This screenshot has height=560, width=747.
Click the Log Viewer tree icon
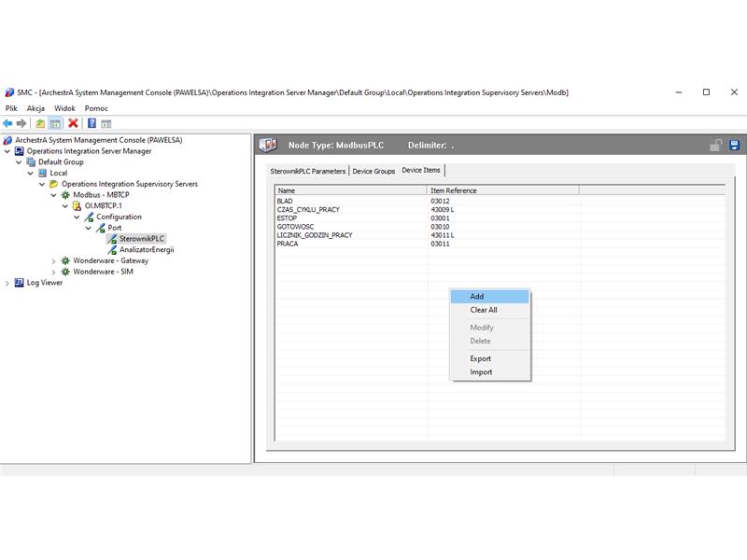pyautogui.click(x=19, y=283)
